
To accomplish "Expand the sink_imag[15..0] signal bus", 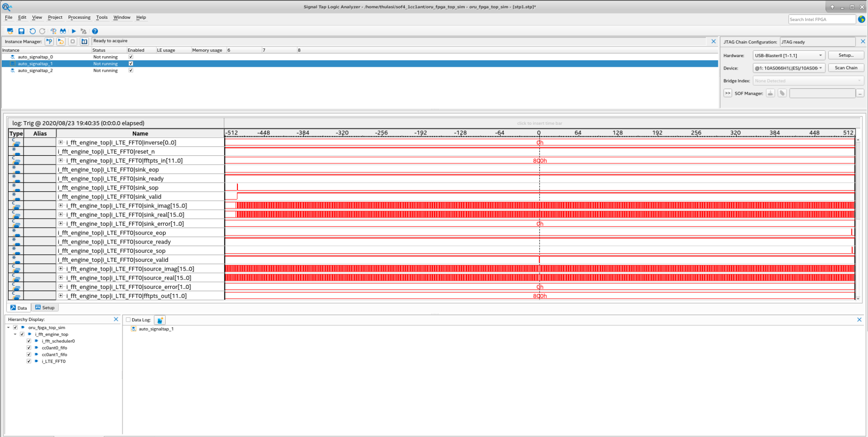I will pyautogui.click(x=60, y=206).
